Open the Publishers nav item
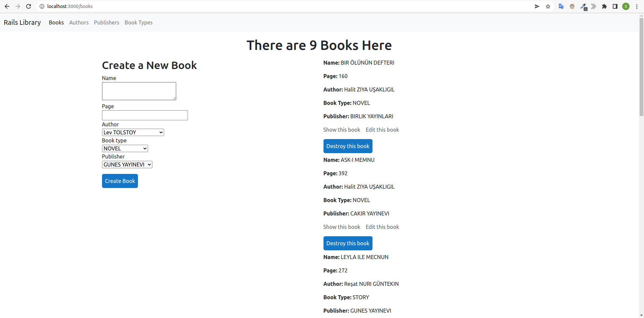The width and height of the screenshot is (644, 318). 107,22
